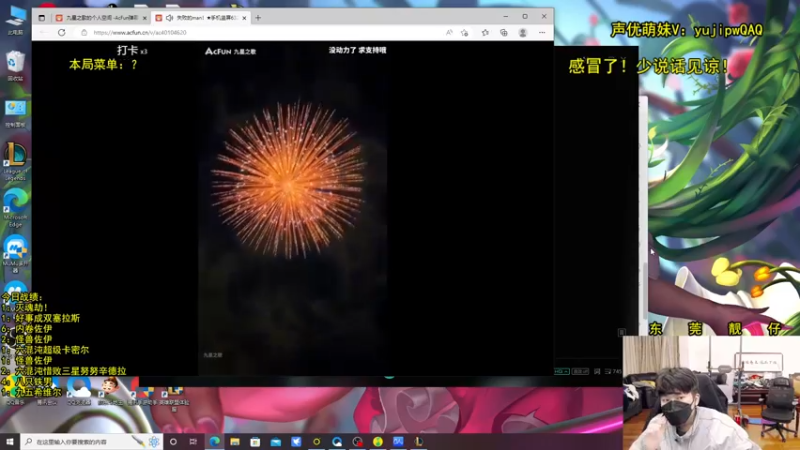Open the Windows Start menu
This screenshot has width=800, height=450.
(9, 441)
